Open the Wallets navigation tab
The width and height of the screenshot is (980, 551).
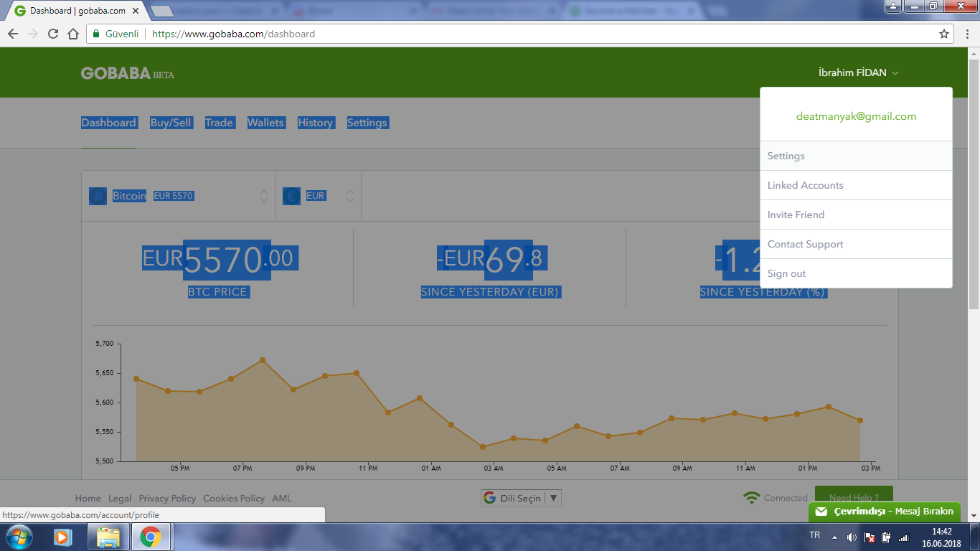pyautogui.click(x=265, y=123)
